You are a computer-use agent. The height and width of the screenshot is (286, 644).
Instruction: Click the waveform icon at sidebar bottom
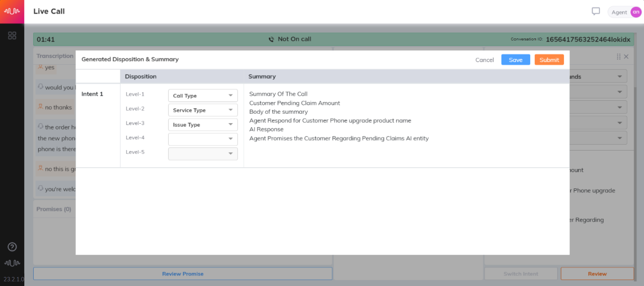pos(12,263)
